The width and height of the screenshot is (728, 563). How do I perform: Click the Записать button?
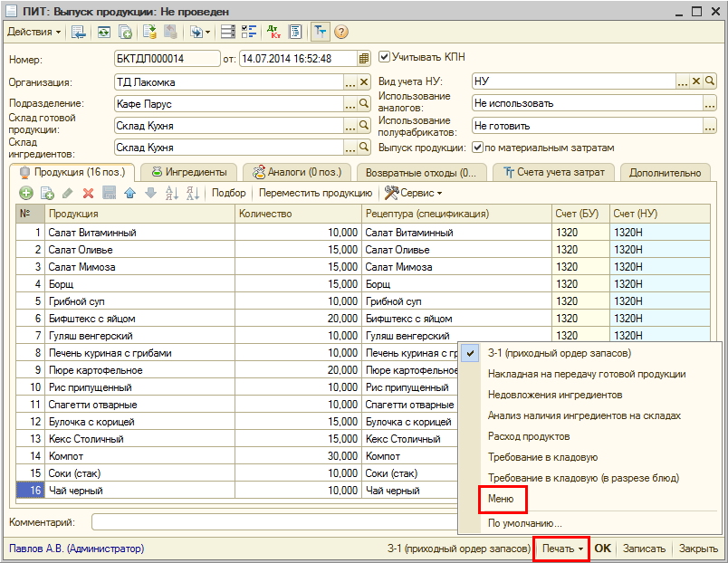[x=645, y=549]
